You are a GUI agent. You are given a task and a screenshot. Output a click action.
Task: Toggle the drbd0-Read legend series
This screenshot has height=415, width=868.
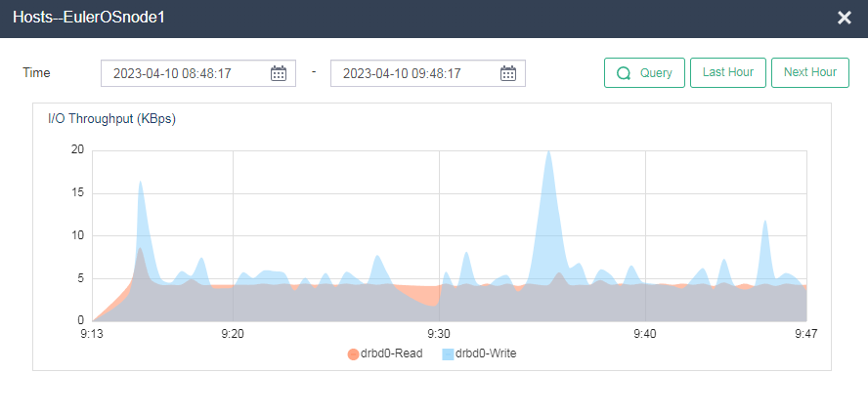[x=385, y=353]
